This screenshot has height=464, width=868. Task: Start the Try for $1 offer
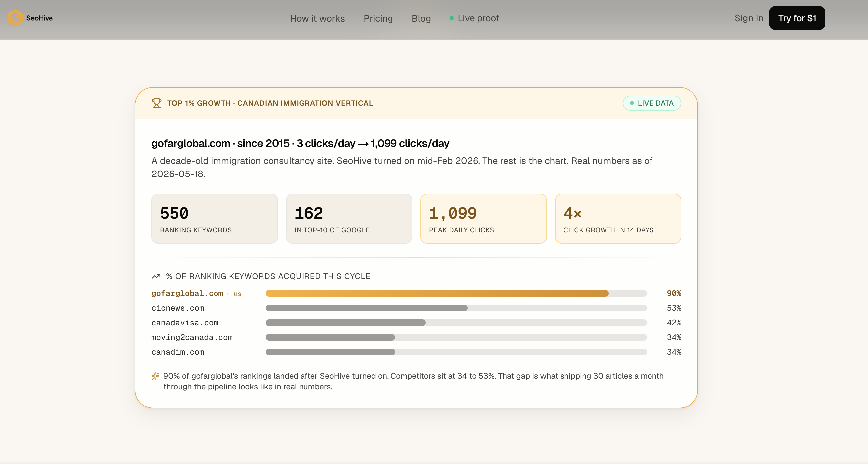click(797, 18)
